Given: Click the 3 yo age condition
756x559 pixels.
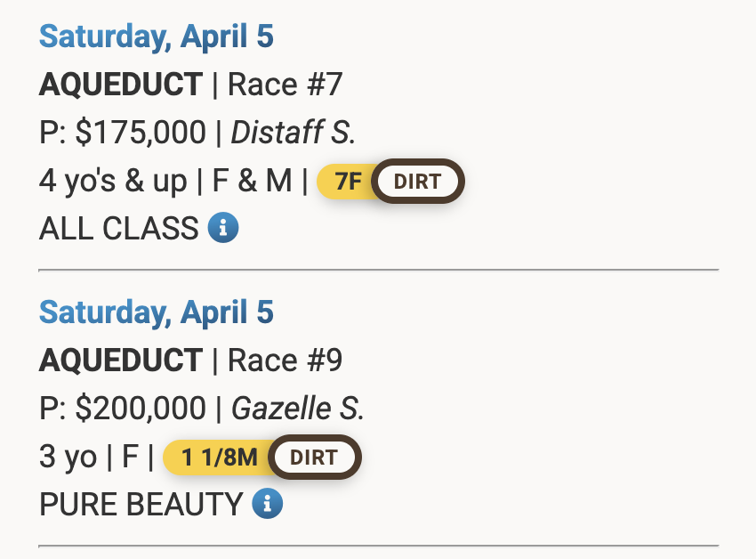Looking at the screenshot, I should [68, 457].
